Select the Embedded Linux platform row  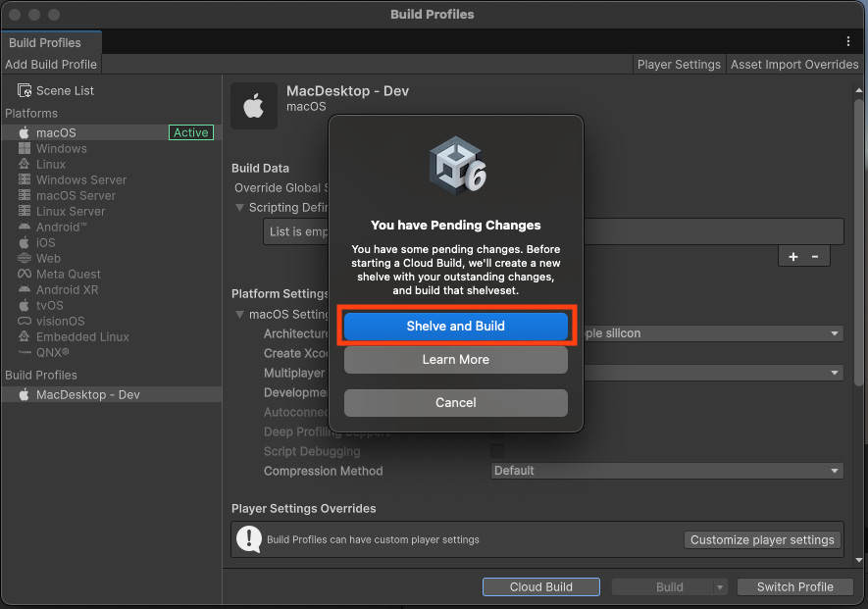pyautogui.click(x=112, y=336)
